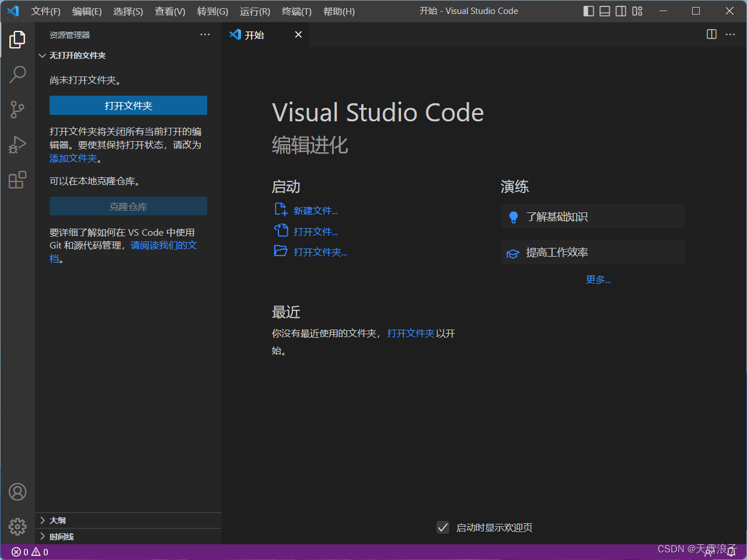The height and width of the screenshot is (560, 747).
Task: Maximize the Visual Studio Code window
Action: pyautogui.click(x=696, y=11)
